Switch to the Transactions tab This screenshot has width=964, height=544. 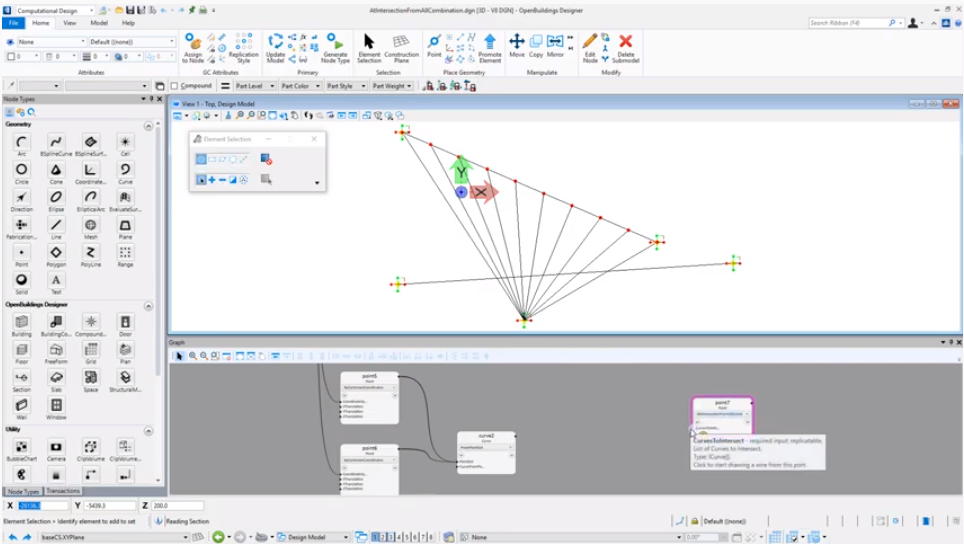click(x=62, y=491)
